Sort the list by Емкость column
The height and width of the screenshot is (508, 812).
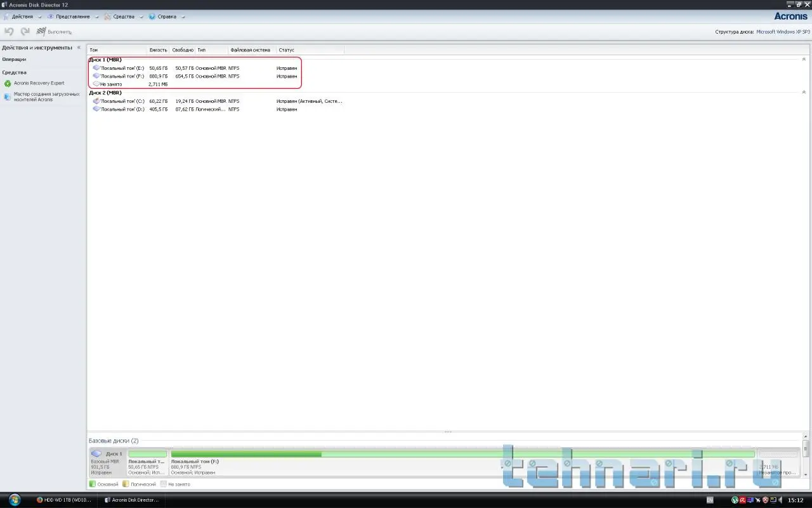tap(159, 50)
